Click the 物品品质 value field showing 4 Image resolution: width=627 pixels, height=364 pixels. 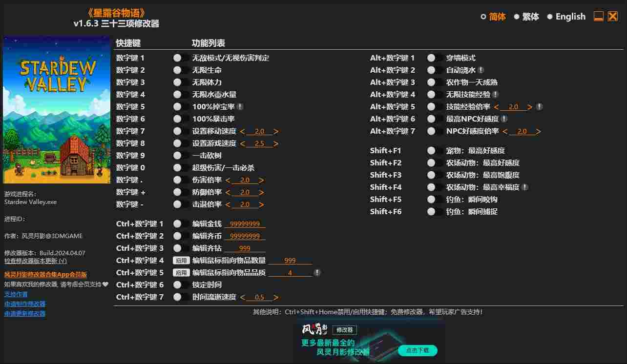point(290,273)
